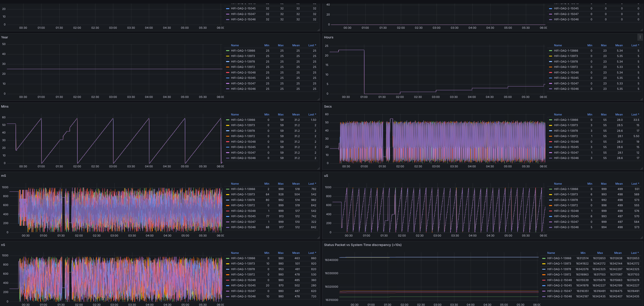Sort Hours legend by Mean column
Viewport: 644px width, 306px height.
point(619,45)
